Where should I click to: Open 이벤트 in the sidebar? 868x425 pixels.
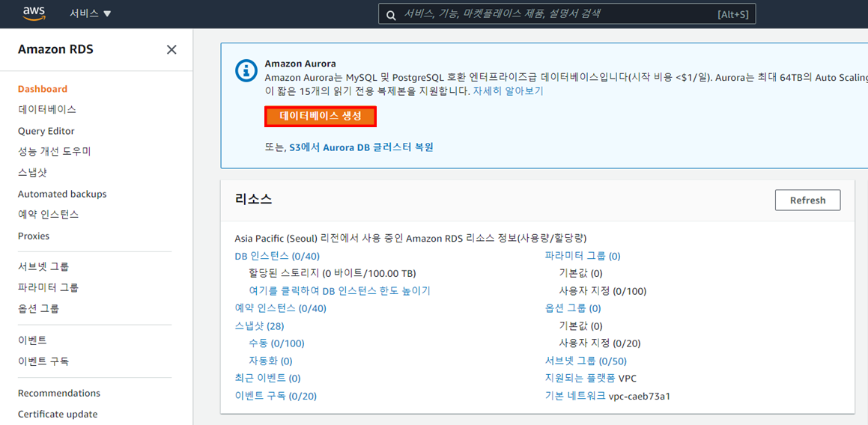tap(32, 340)
